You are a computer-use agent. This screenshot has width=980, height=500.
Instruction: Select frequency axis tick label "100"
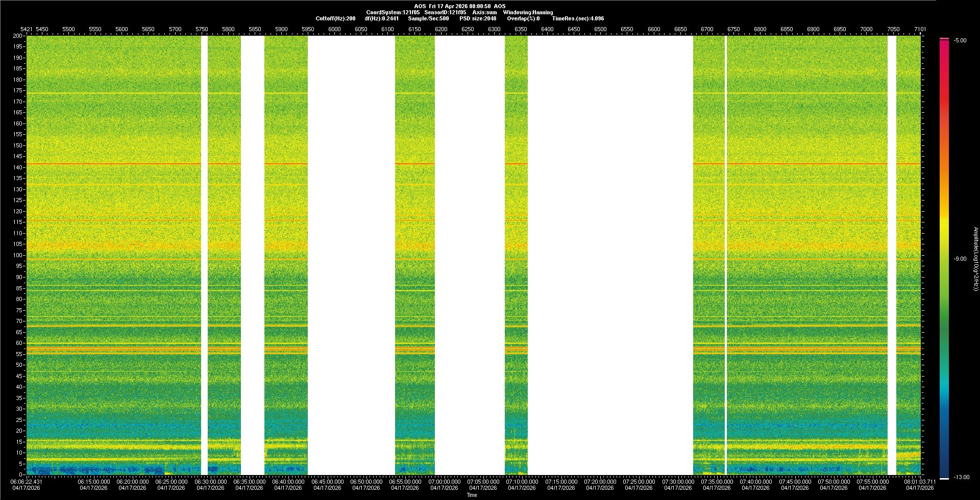pyautogui.click(x=18, y=255)
